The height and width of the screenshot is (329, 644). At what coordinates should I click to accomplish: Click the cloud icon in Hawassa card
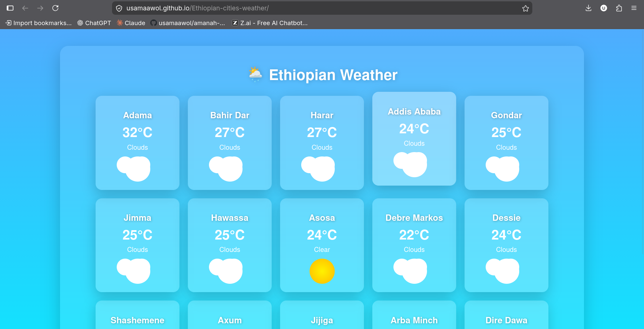tap(226, 271)
